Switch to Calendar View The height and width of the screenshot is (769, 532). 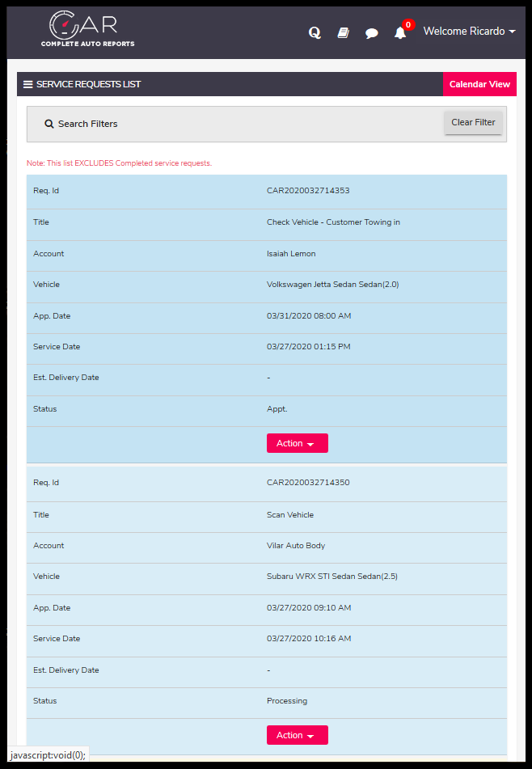coord(479,84)
